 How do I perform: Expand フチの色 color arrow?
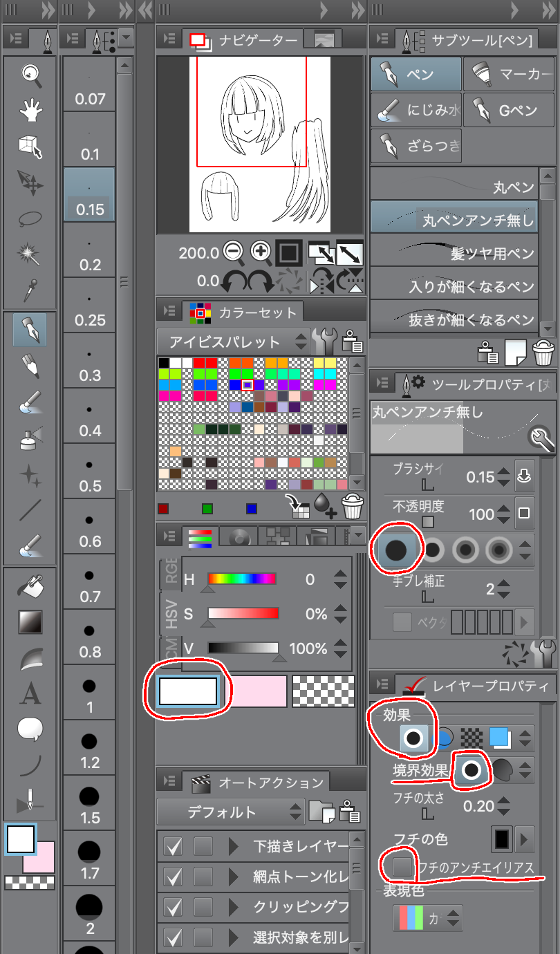525,840
